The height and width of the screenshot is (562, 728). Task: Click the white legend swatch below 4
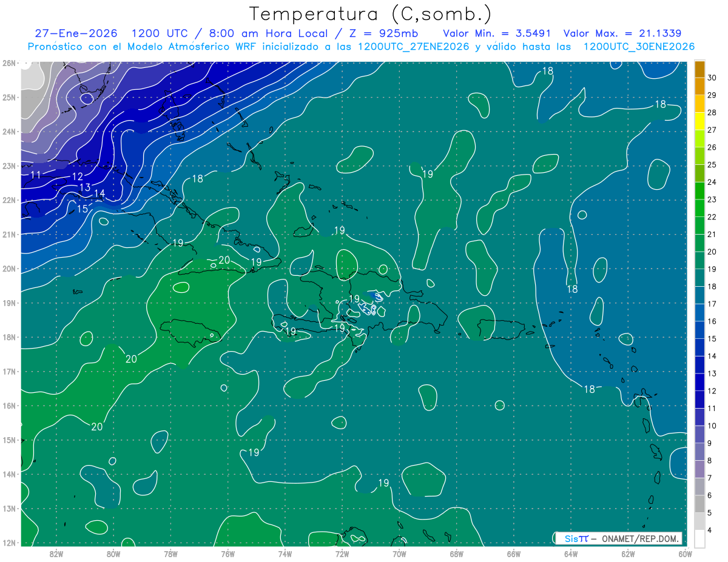pos(699,538)
